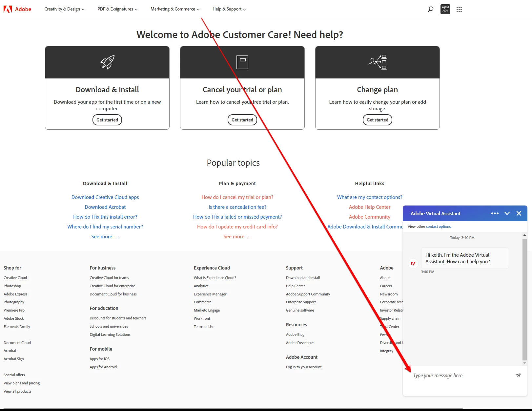This screenshot has width=532, height=411.
Task: Open Digital Learning Solutions link
Action: [110, 335]
